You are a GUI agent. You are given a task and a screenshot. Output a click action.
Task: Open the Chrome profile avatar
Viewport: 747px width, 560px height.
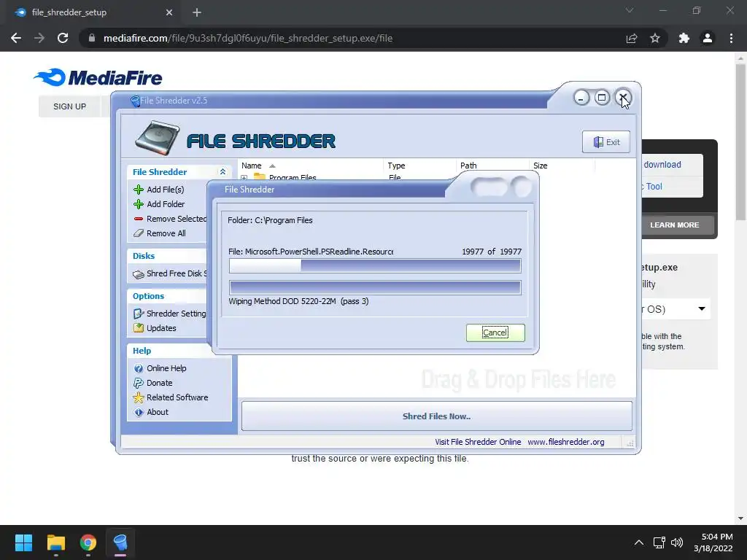(708, 38)
